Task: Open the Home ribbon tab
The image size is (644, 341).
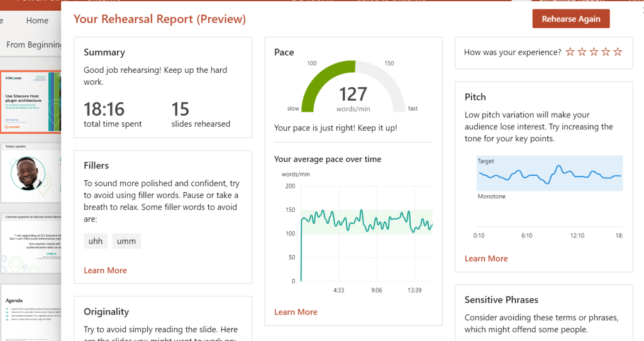Action: pyautogui.click(x=37, y=21)
